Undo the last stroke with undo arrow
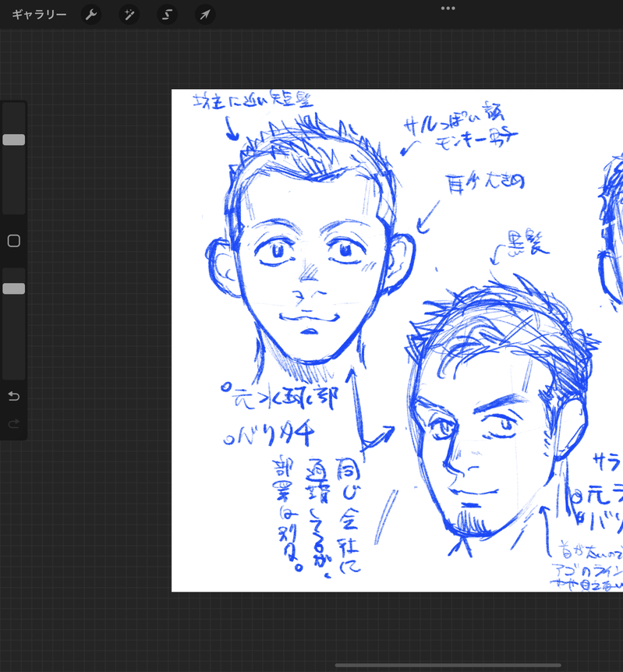Image resolution: width=623 pixels, height=672 pixels. [x=14, y=396]
